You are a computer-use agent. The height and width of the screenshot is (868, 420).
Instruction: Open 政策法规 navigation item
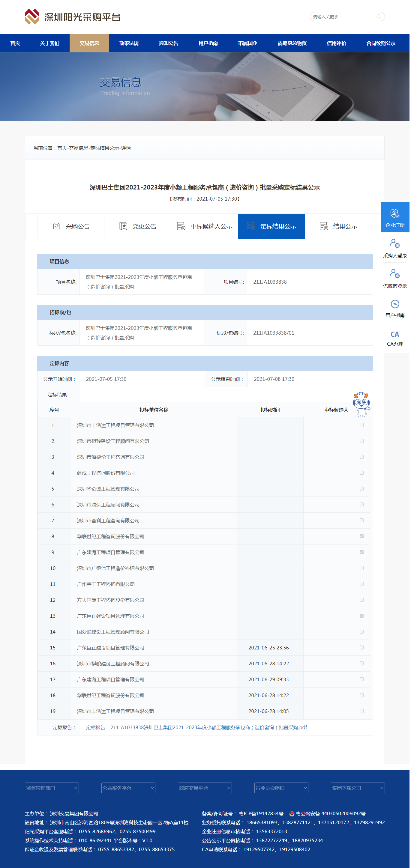(129, 43)
